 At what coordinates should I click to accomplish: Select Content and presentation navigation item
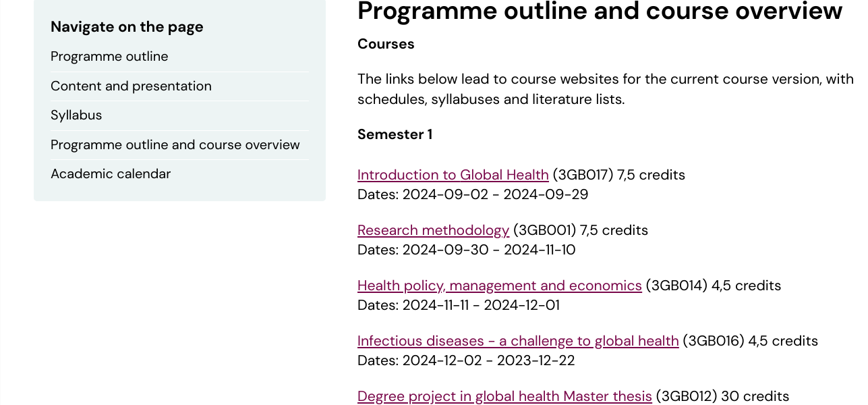(x=131, y=86)
